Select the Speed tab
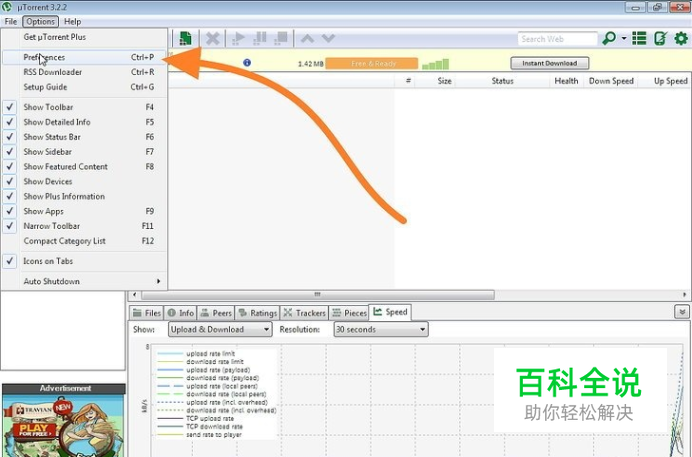This screenshot has width=692, height=457. (x=390, y=312)
